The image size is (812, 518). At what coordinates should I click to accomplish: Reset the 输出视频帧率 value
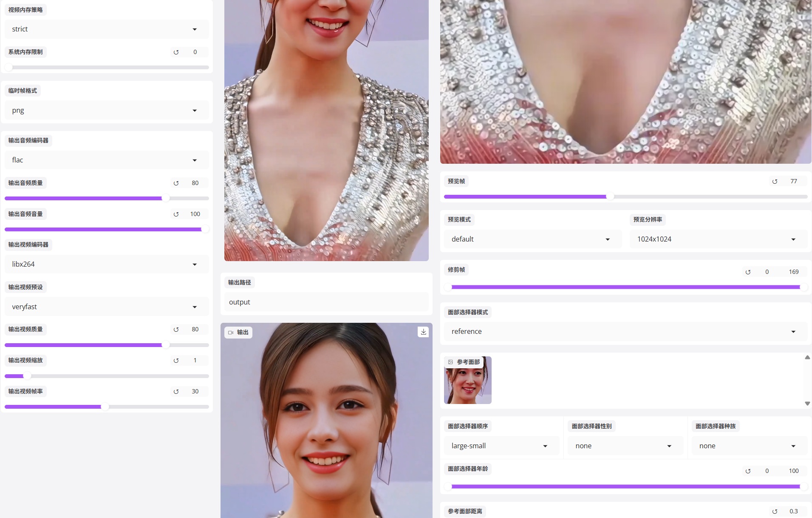176,392
